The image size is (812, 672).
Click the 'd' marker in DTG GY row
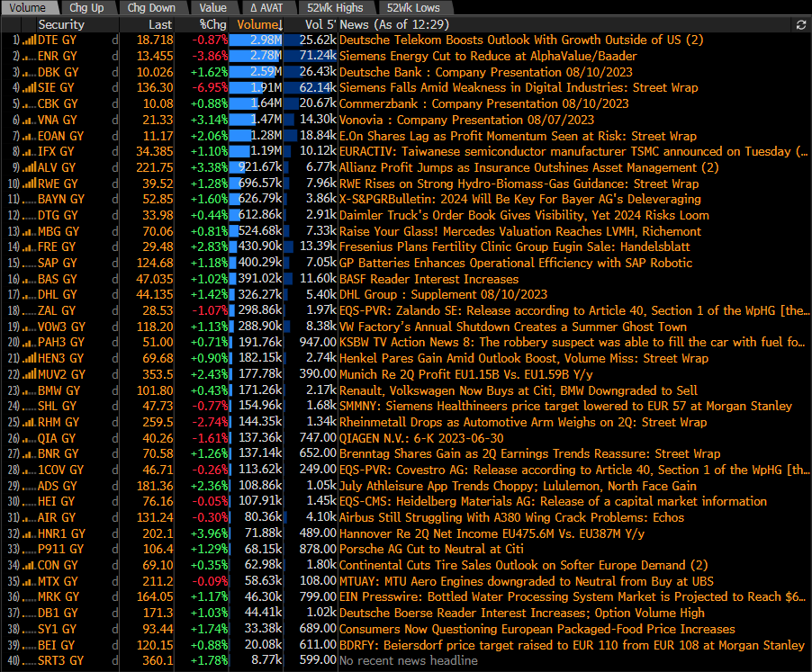(x=115, y=215)
